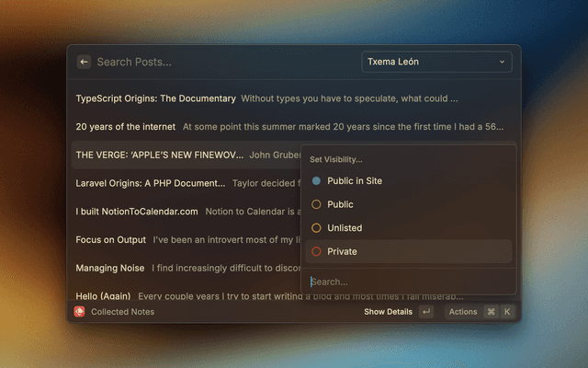The height and width of the screenshot is (368, 588).
Task: Choose the Laravel Origins post
Action: tap(150, 183)
